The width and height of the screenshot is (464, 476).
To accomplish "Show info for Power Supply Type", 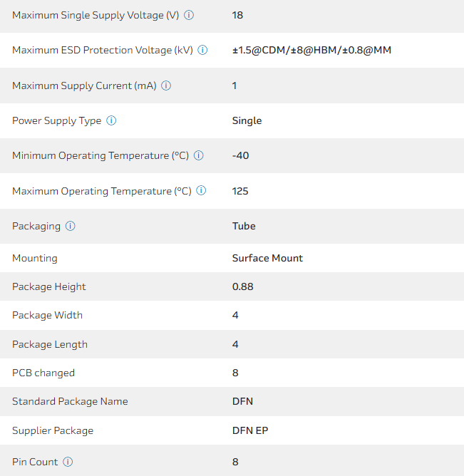I will 111,120.
